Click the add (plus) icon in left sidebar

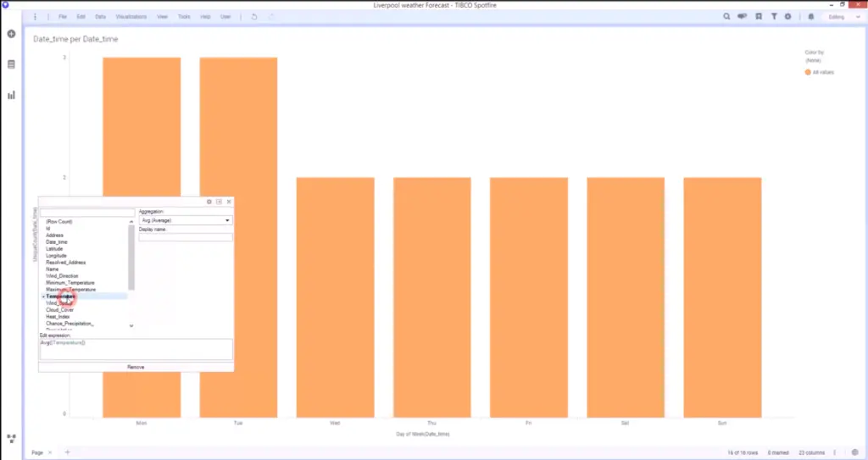(11, 34)
